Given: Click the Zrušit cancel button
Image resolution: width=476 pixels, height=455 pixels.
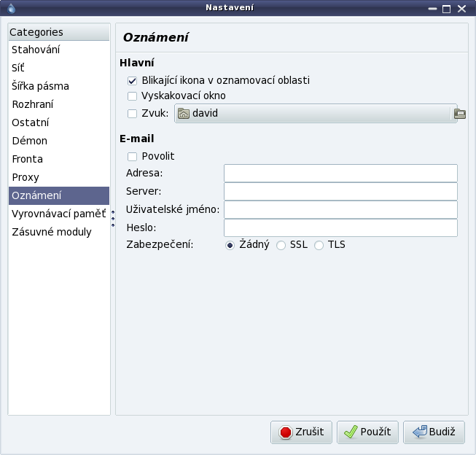Looking at the screenshot, I should click(x=302, y=432).
